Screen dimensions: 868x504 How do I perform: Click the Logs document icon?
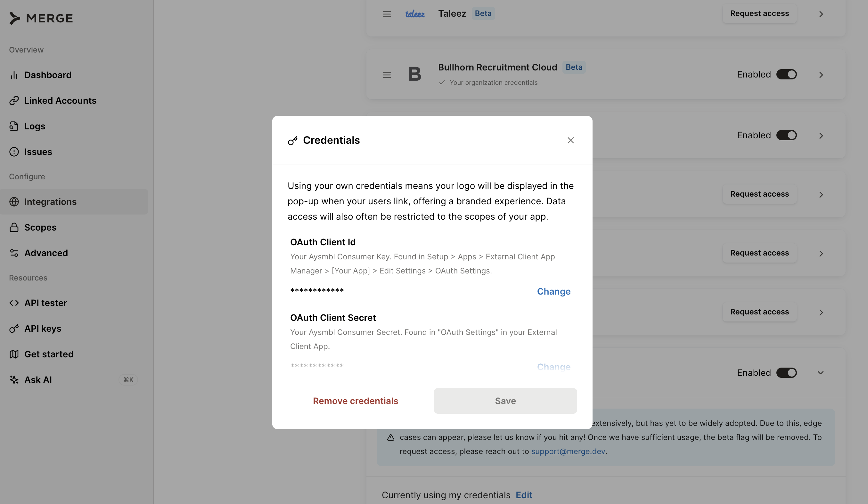click(x=14, y=126)
